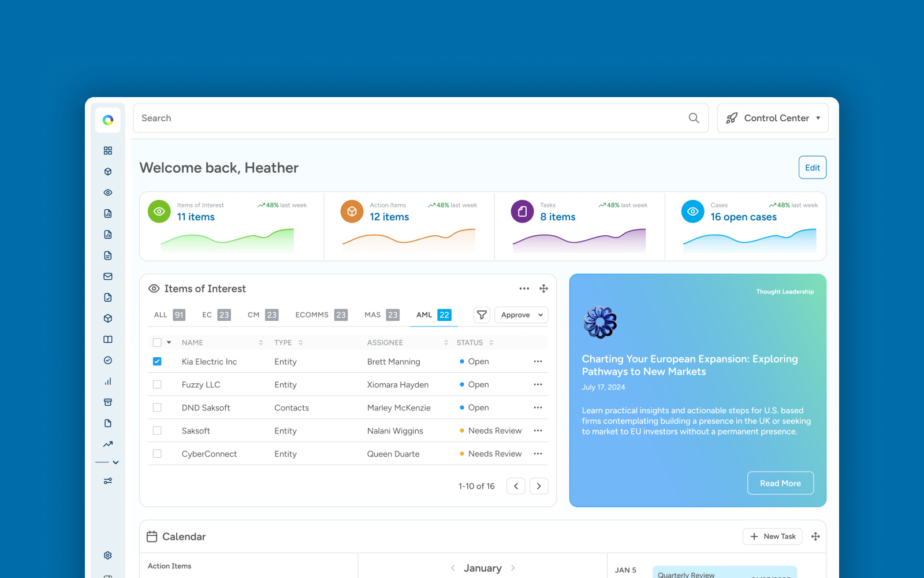Uncheck the Kia Electric Inc checkbox
Image resolution: width=924 pixels, height=578 pixels.
tap(157, 361)
